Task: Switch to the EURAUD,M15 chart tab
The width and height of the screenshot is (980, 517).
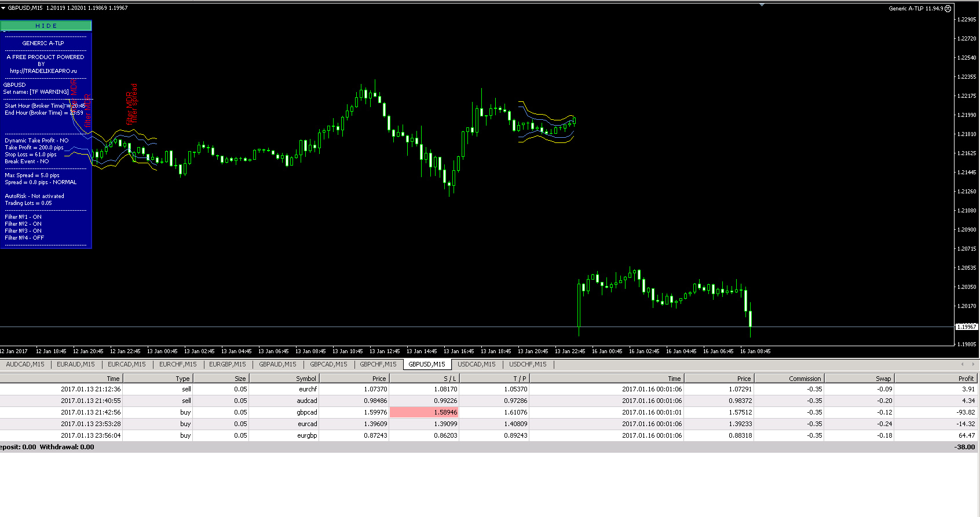Action: pos(76,364)
